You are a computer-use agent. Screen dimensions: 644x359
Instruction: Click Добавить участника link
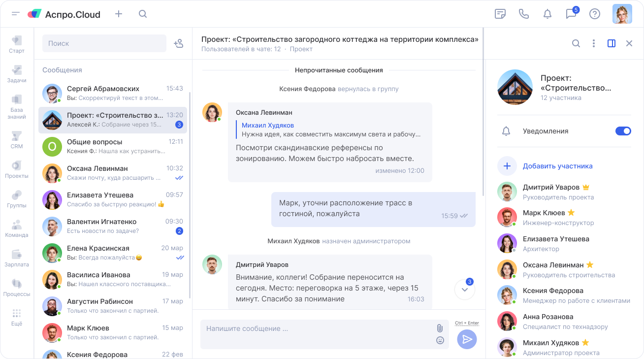tap(557, 166)
